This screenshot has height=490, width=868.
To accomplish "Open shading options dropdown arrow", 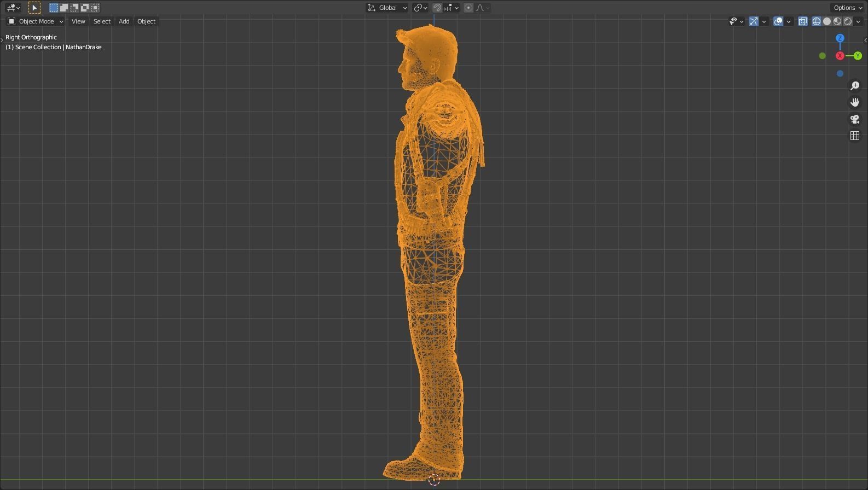I will point(858,21).
